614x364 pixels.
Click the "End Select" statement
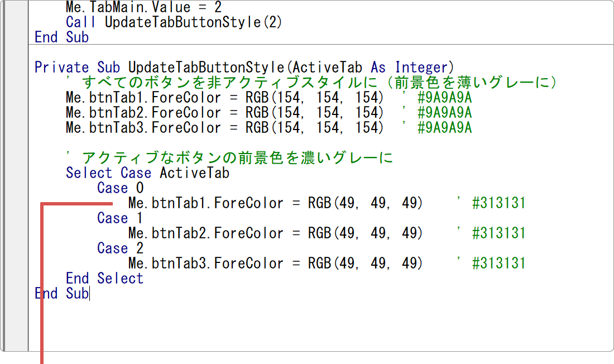coord(104,279)
